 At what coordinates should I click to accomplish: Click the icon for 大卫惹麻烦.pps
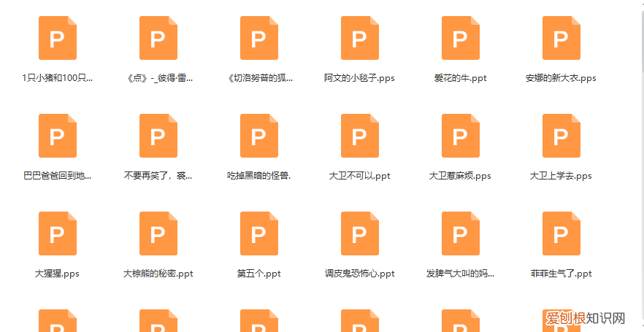click(461, 136)
